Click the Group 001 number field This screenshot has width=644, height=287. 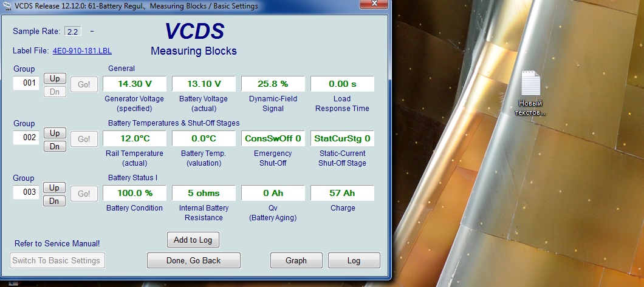(x=26, y=83)
